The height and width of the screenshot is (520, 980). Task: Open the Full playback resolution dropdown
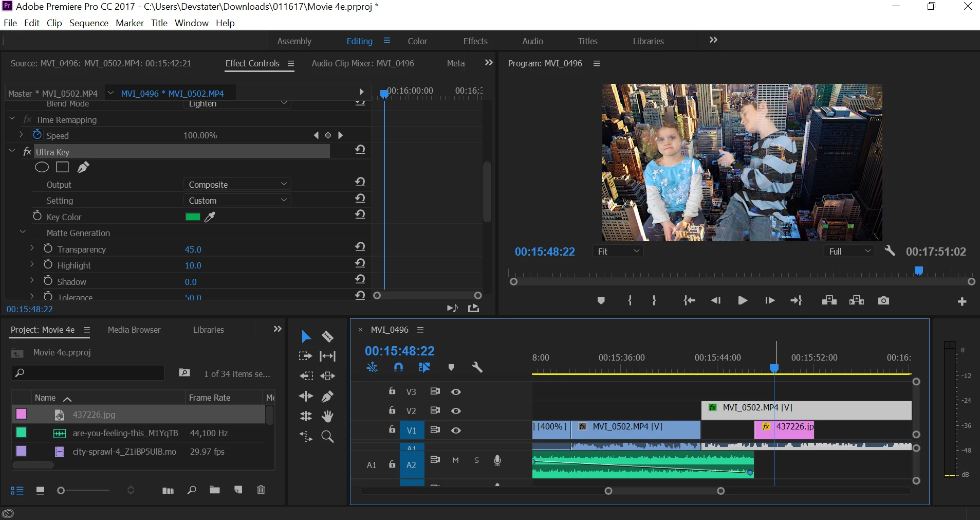tap(849, 251)
